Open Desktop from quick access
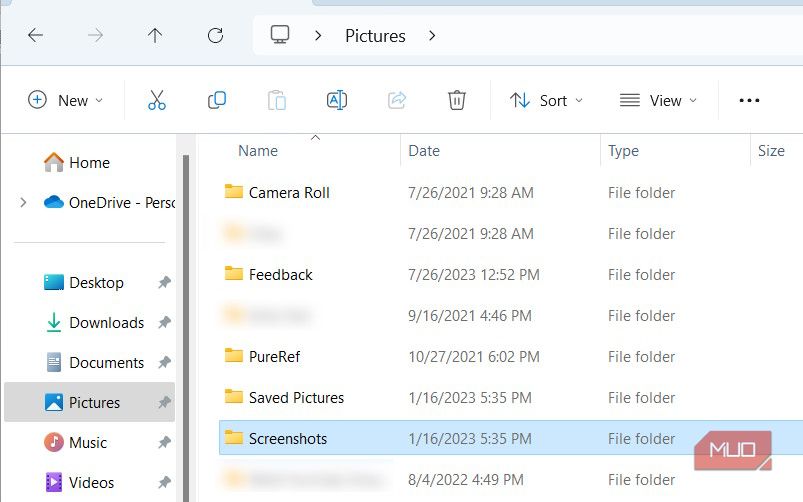The width and height of the screenshot is (803, 502). point(84,282)
